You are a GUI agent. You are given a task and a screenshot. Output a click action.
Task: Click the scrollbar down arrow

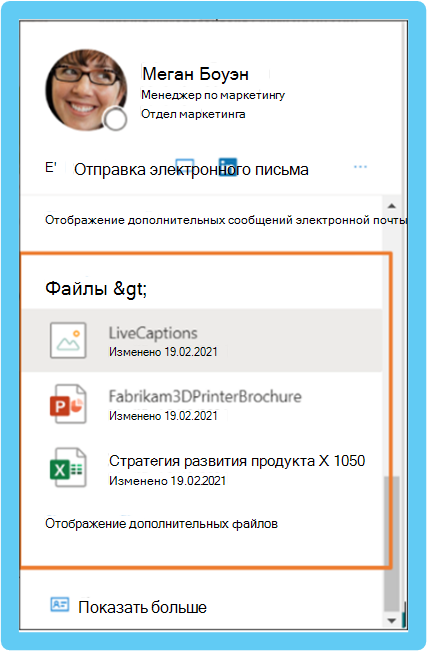(391, 621)
